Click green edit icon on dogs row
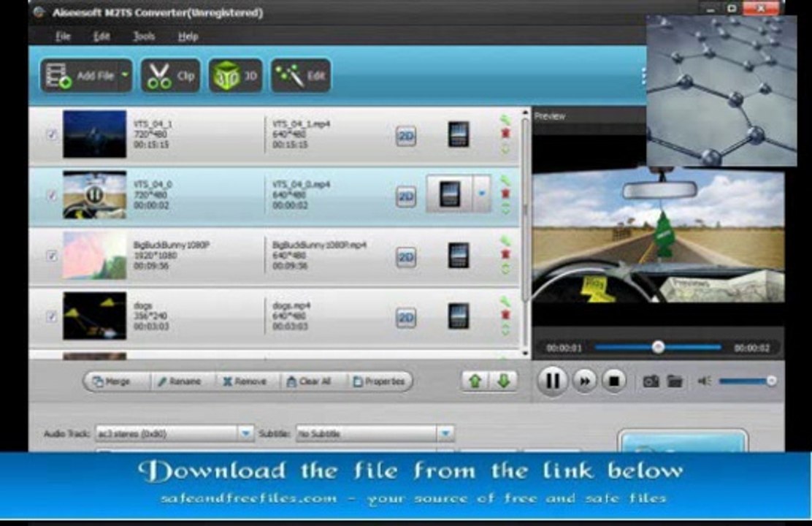Image resolution: width=812 pixels, height=526 pixels. pyautogui.click(x=505, y=302)
